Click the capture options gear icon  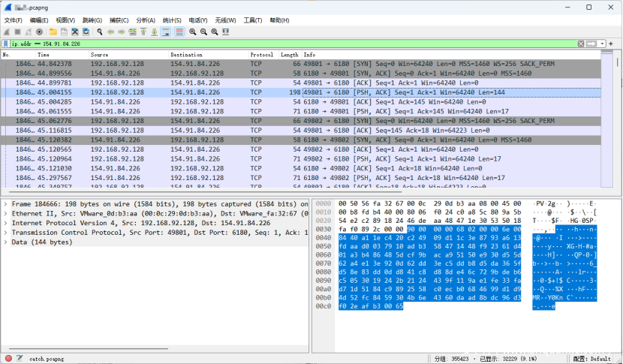pyautogui.click(x=38, y=32)
